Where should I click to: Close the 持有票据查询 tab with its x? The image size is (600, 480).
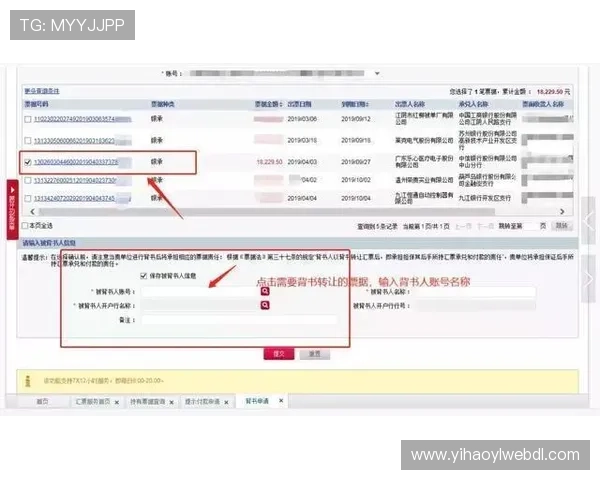(171, 402)
